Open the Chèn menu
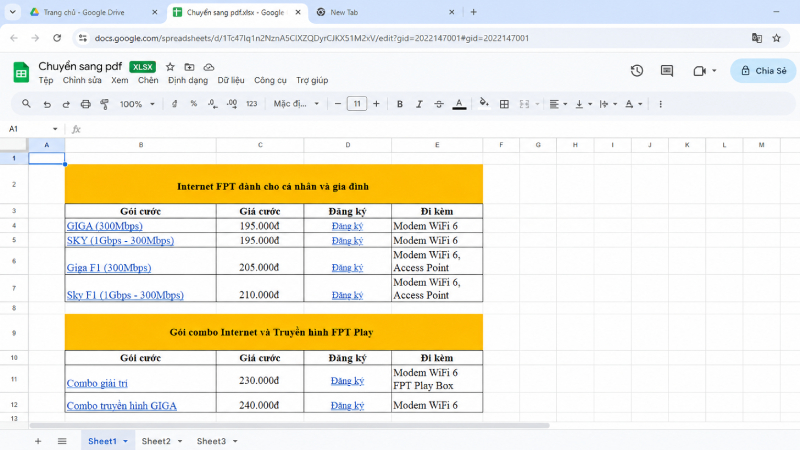800x450 pixels. point(148,81)
